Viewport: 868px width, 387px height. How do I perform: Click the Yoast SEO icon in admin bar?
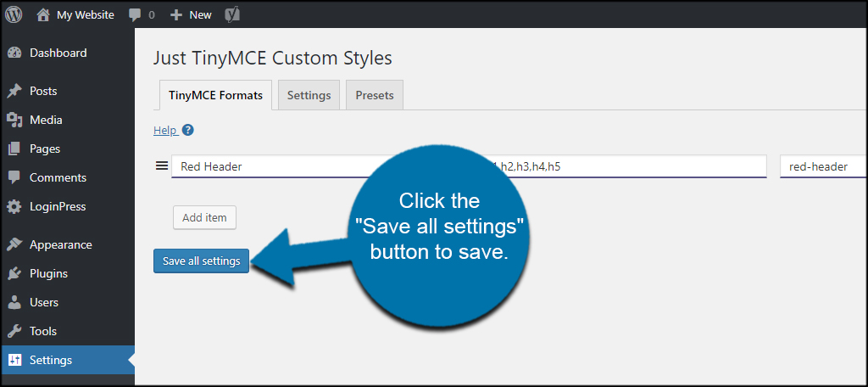[x=231, y=14]
